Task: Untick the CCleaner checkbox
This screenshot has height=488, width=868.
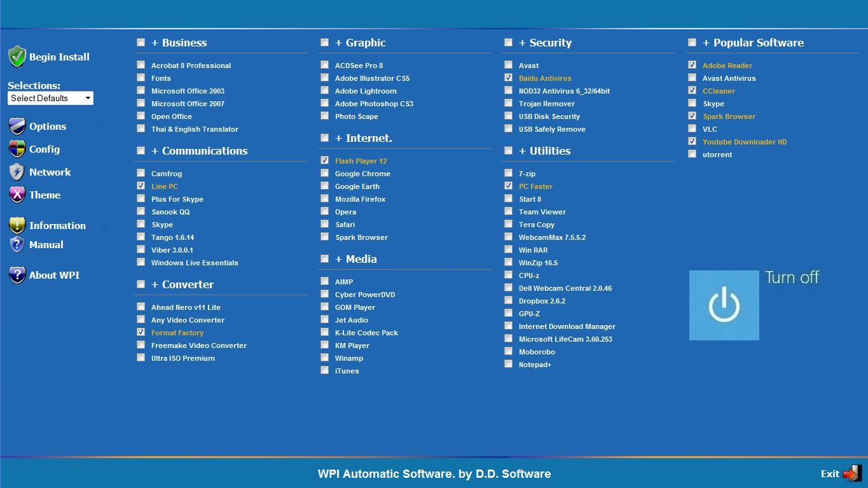Action: (x=692, y=90)
